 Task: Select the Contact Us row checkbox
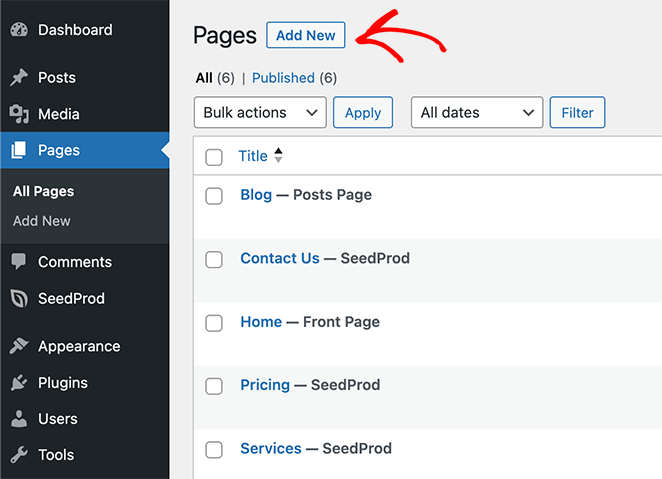(214, 259)
